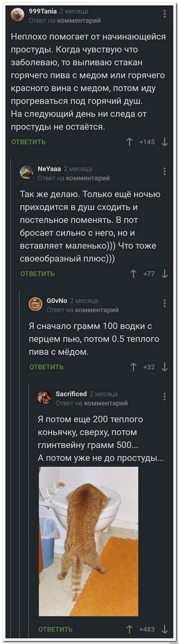Upvote 999Tania's comment
Image resolution: width=179 pixels, height=644 pixels.
[x=129, y=142]
